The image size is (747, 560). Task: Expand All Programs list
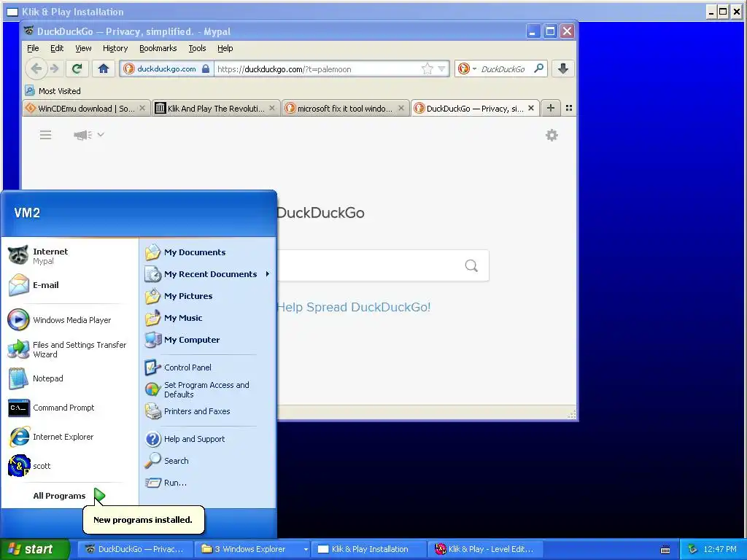click(x=70, y=496)
